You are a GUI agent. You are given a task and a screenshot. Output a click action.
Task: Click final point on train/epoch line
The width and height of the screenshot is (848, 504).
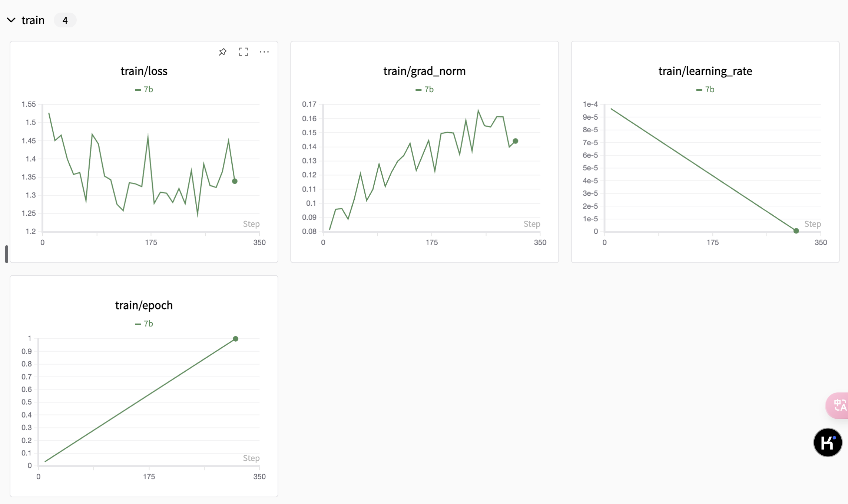point(235,339)
